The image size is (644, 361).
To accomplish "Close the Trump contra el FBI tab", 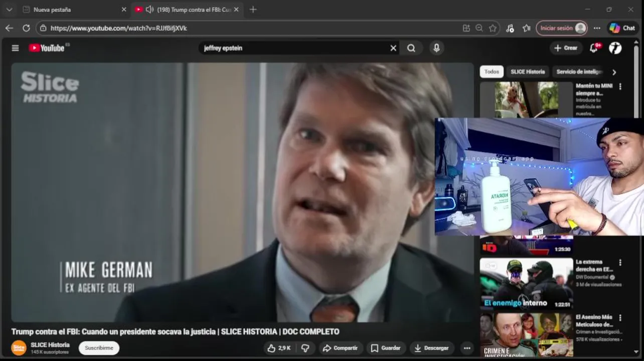I will pos(236,10).
